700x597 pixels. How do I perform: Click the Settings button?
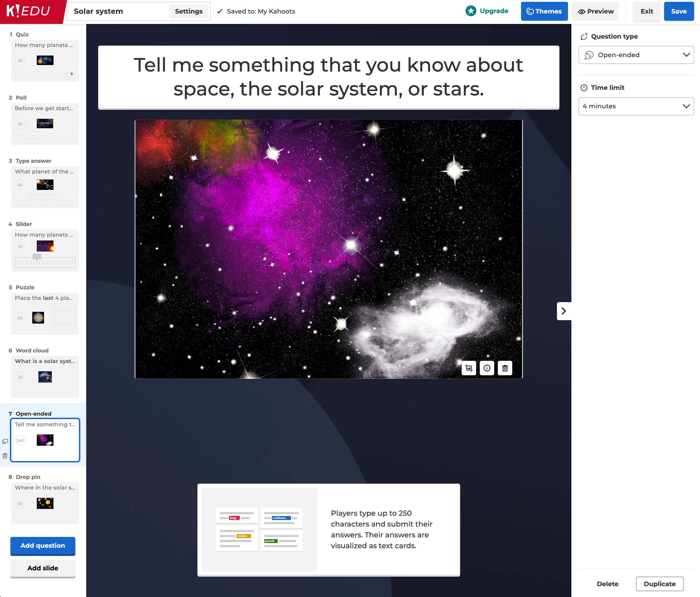point(188,11)
